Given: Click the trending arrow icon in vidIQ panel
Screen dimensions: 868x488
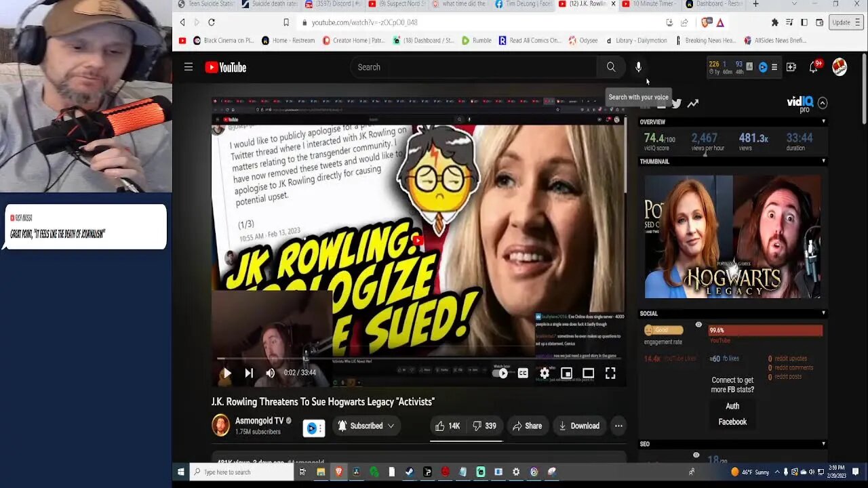Looking at the screenshot, I should pyautogui.click(x=692, y=104).
